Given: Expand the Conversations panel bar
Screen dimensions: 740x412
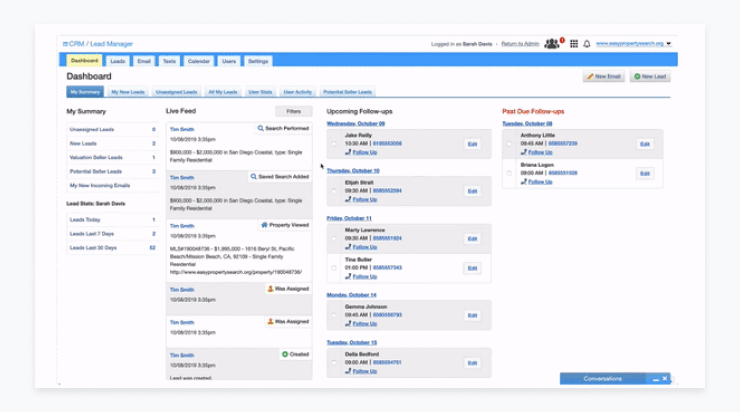Looking at the screenshot, I should coord(602,379).
